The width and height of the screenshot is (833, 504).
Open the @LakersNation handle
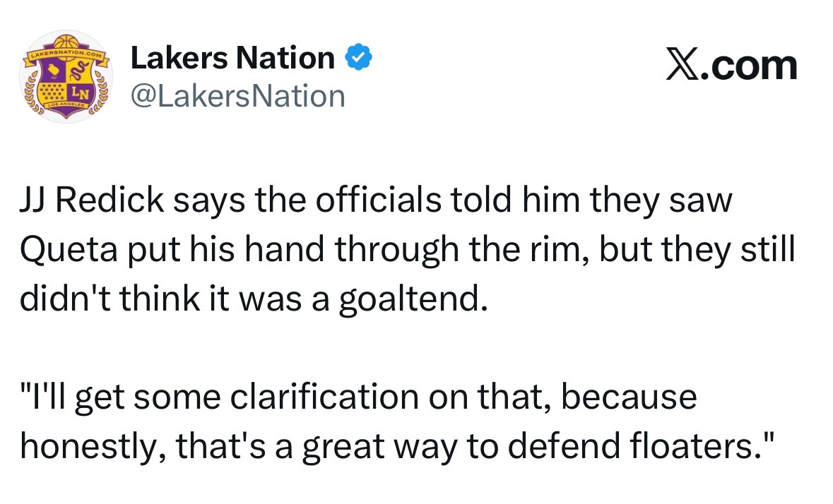coord(238,95)
